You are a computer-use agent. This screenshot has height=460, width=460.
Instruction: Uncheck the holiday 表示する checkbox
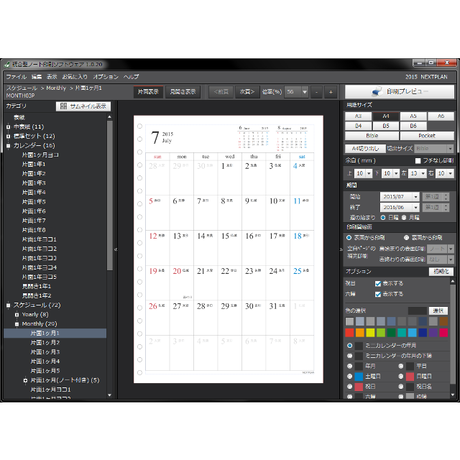(378, 284)
